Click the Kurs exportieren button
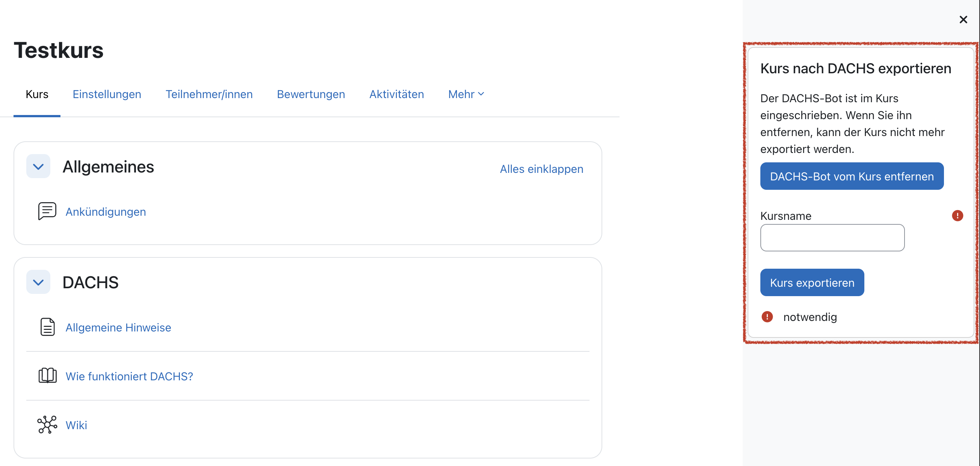This screenshot has width=980, height=466. (812, 283)
